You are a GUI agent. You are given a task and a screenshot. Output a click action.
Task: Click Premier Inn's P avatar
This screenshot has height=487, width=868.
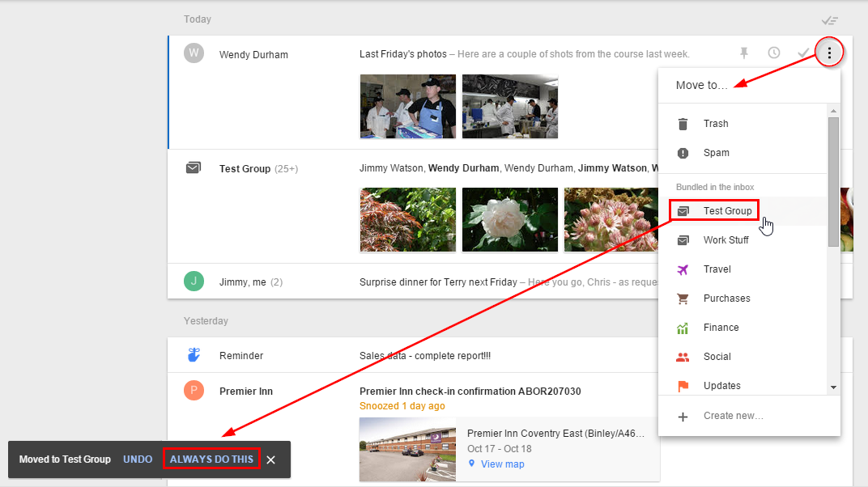194,391
